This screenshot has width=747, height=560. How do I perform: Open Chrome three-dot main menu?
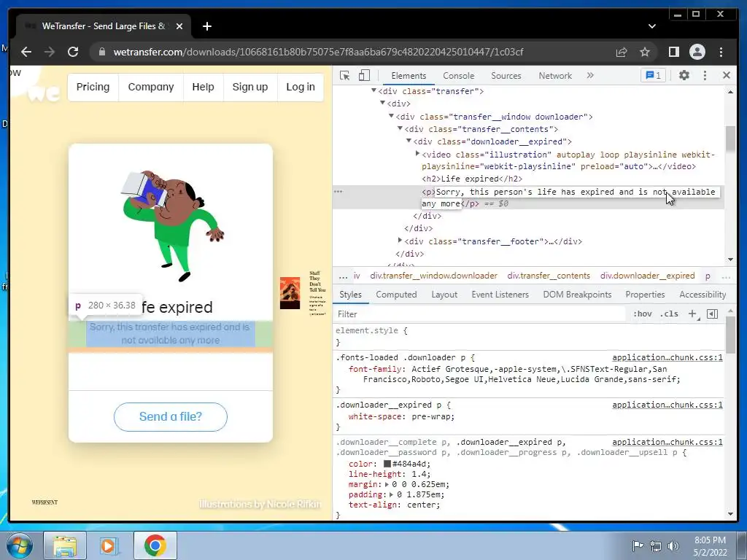click(x=721, y=52)
